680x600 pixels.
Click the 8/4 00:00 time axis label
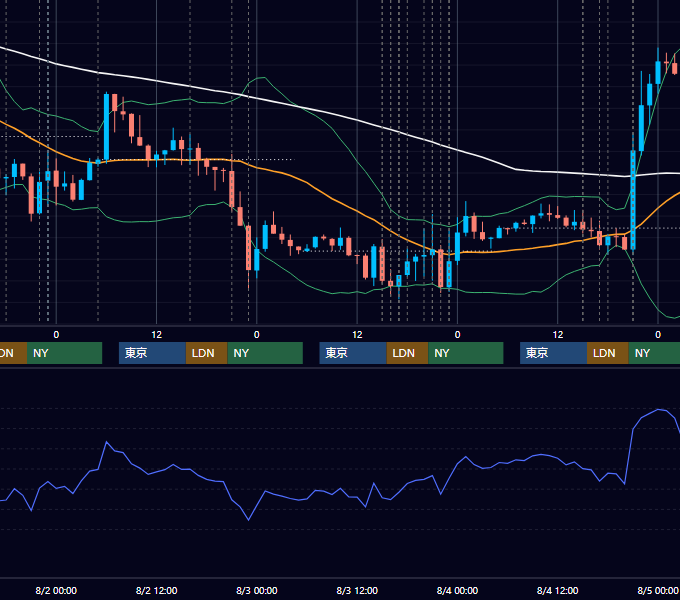coord(457,590)
